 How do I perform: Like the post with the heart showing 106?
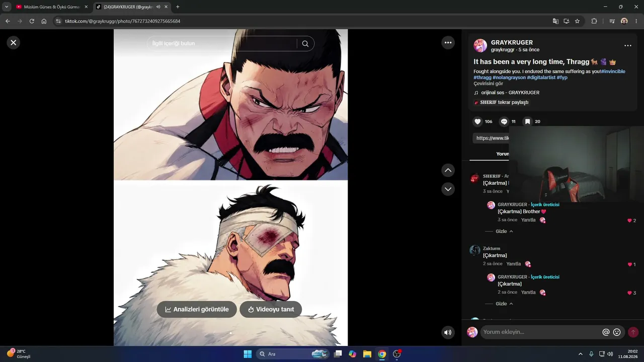pos(477,122)
